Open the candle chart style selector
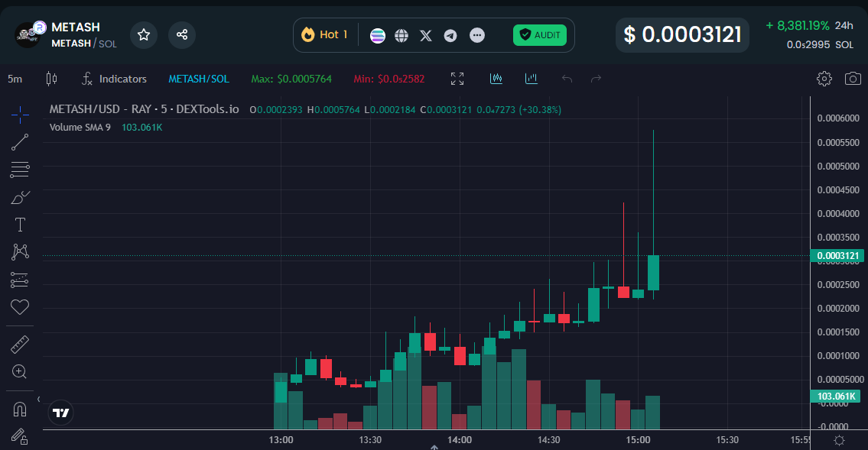 [x=51, y=79]
